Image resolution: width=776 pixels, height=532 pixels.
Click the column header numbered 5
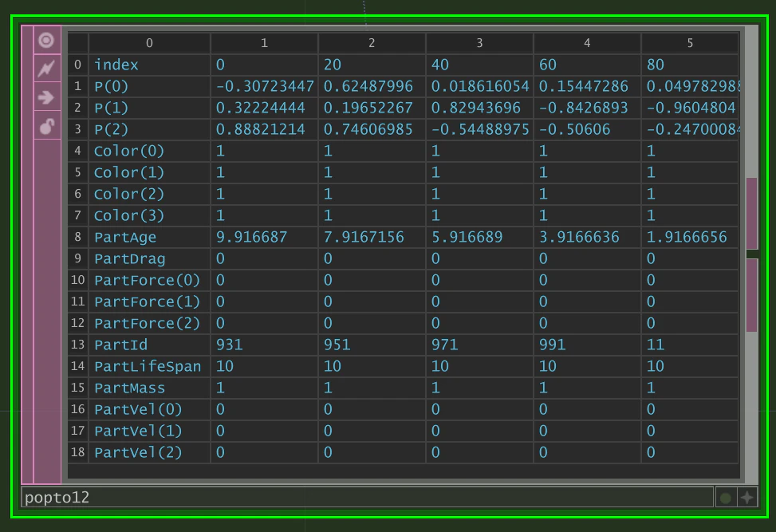tap(690, 43)
